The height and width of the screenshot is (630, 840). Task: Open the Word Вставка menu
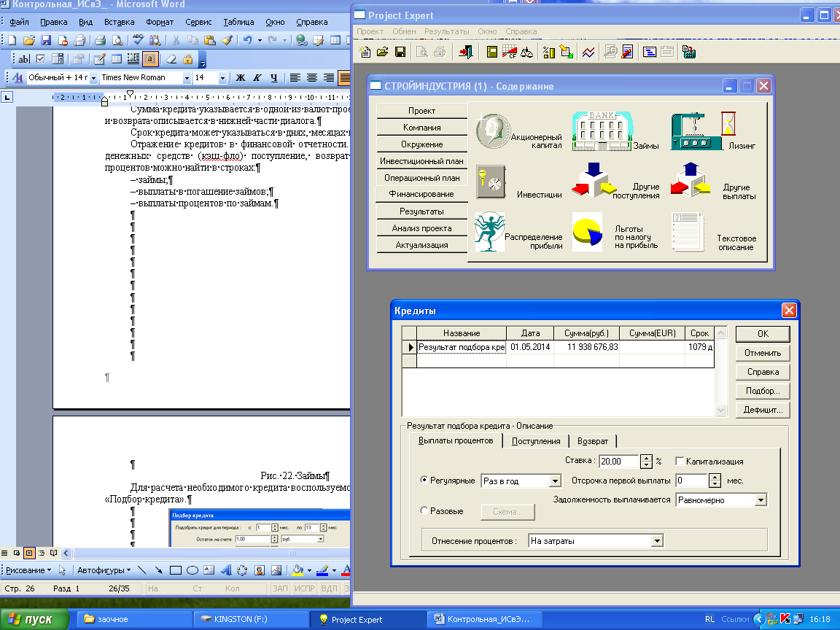tap(119, 22)
